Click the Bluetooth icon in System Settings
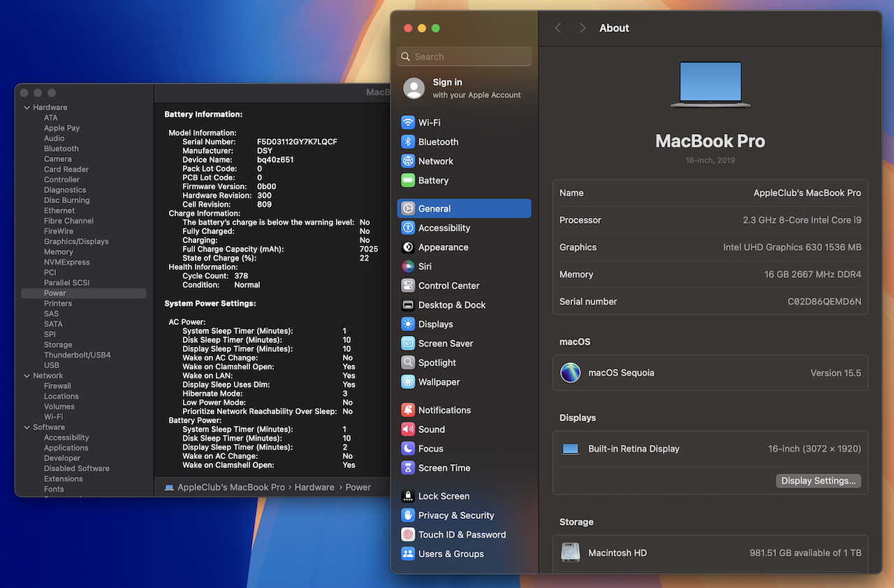This screenshot has height=588, width=894. [408, 142]
